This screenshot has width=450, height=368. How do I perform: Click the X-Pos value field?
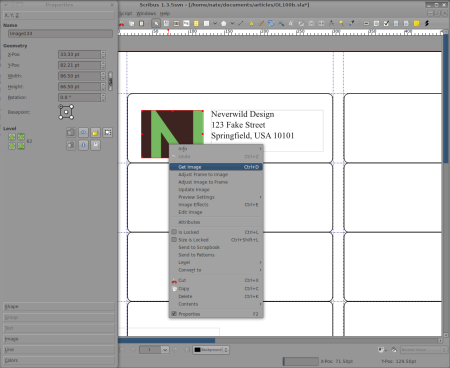tap(79, 54)
